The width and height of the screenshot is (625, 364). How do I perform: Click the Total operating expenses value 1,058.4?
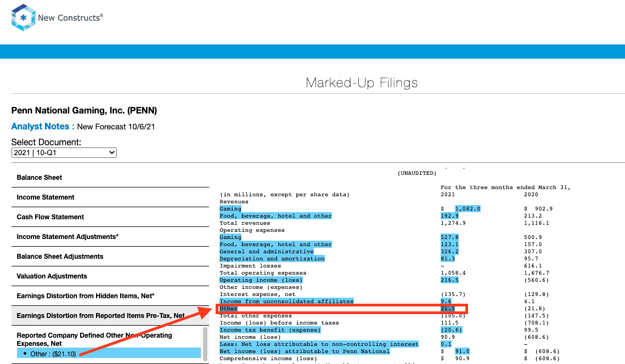point(453,273)
